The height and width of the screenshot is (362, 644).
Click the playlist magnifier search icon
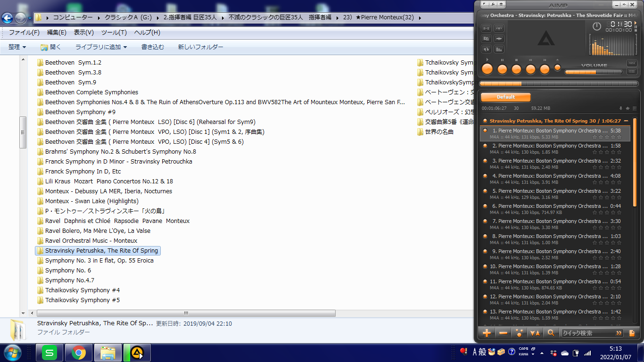pyautogui.click(x=551, y=333)
